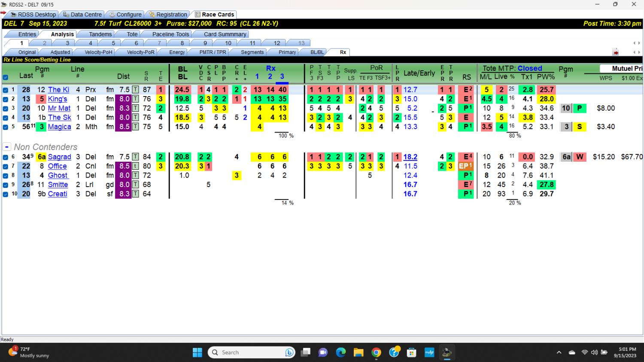Select Rx column 3 header
The height and width of the screenshot is (362, 644).
pyautogui.click(x=282, y=77)
